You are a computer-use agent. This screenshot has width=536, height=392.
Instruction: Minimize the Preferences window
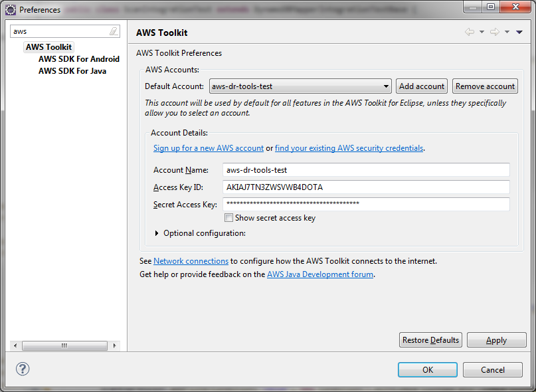[473, 7]
